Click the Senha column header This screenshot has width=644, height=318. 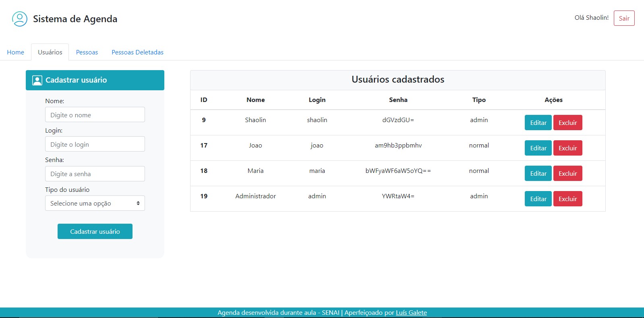(x=398, y=100)
